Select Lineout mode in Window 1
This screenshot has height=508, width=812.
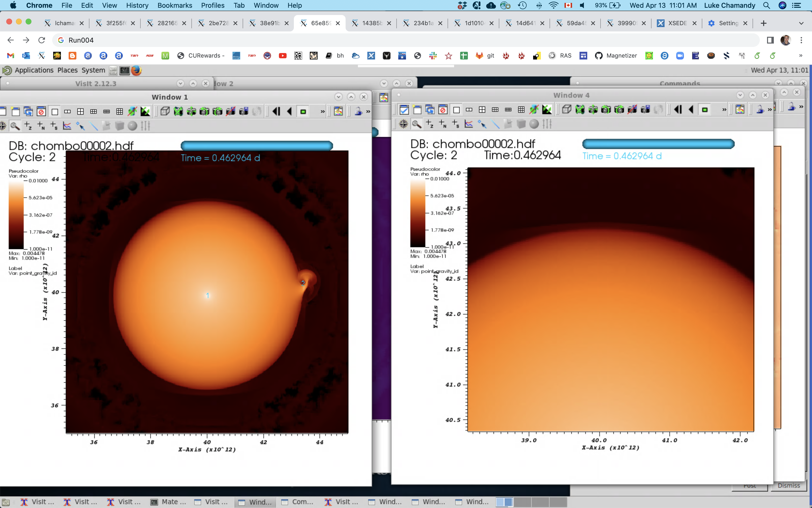click(x=67, y=126)
